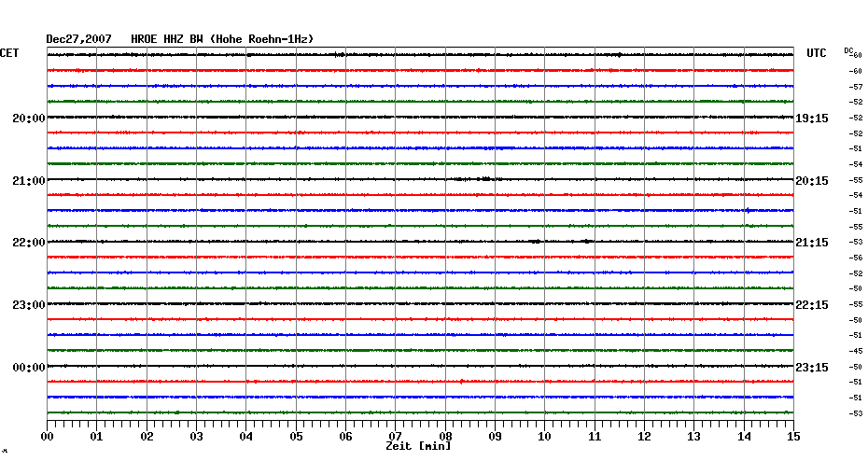868x461 pixels.
Task: Click minute tick label 03
Action: [x=197, y=437]
